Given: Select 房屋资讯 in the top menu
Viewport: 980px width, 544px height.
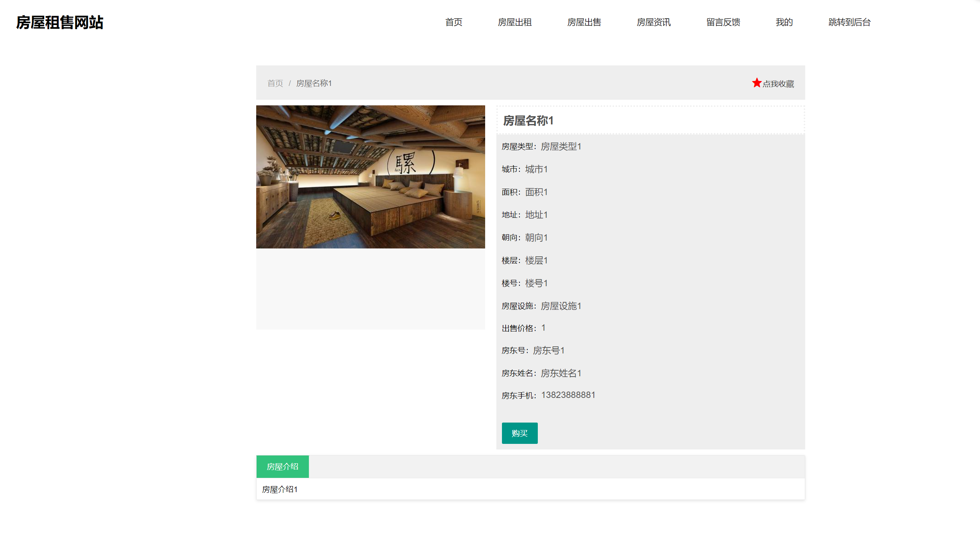Looking at the screenshot, I should [654, 22].
